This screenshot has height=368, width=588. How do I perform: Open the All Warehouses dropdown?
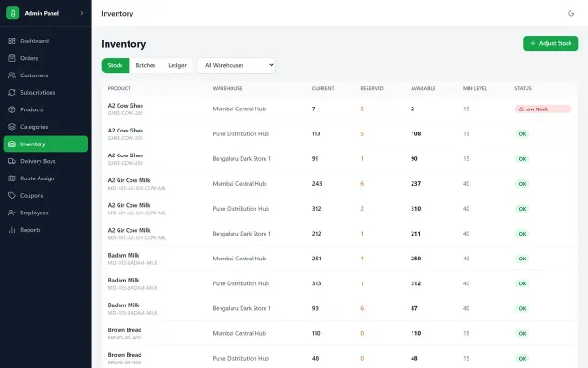[x=237, y=65]
